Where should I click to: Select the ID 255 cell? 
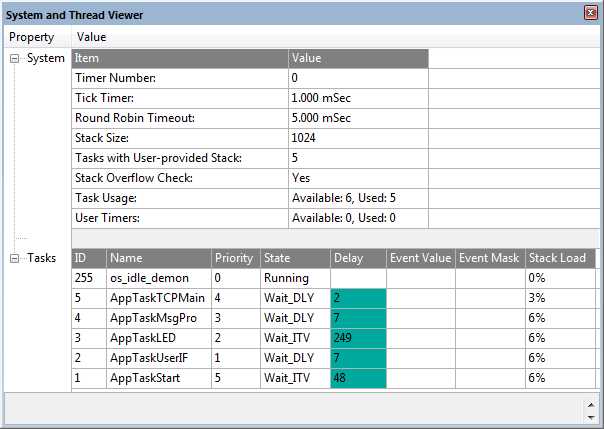tap(89, 278)
